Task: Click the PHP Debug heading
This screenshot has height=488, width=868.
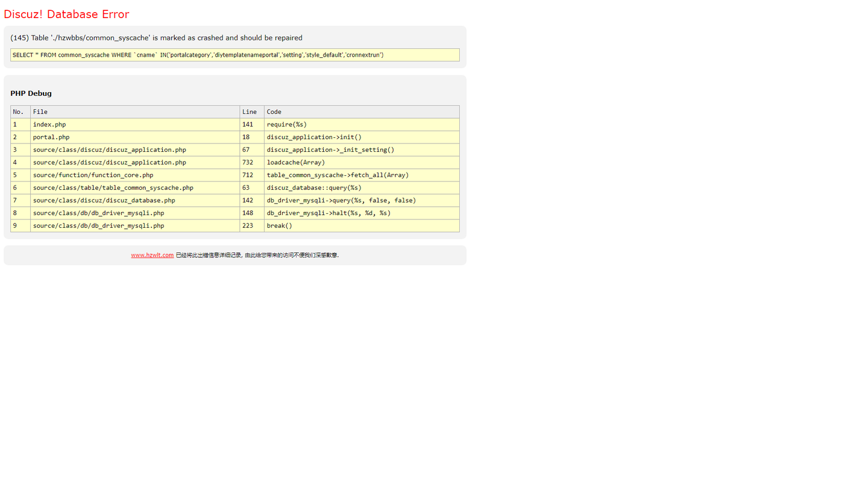Action: click(x=31, y=93)
